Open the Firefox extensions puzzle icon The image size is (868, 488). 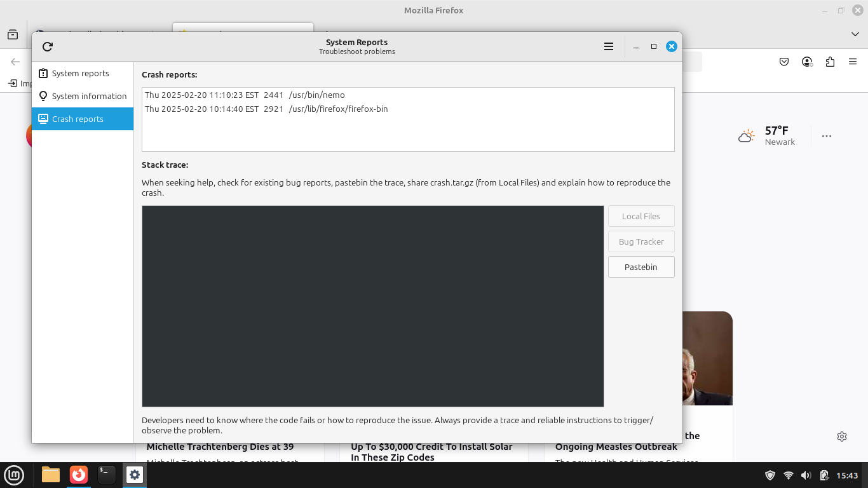[830, 62]
